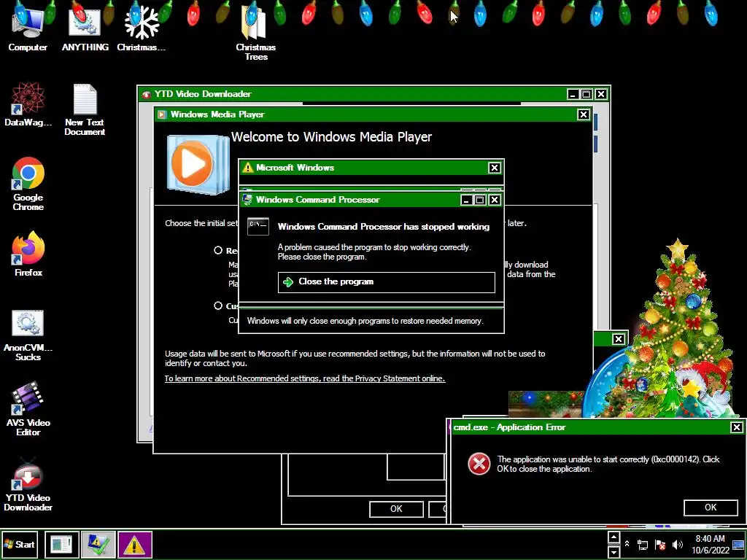This screenshot has height=560, width=747.
Task: Close the cmd.exe Application Error dialog
Action: (x=737, y=427)
